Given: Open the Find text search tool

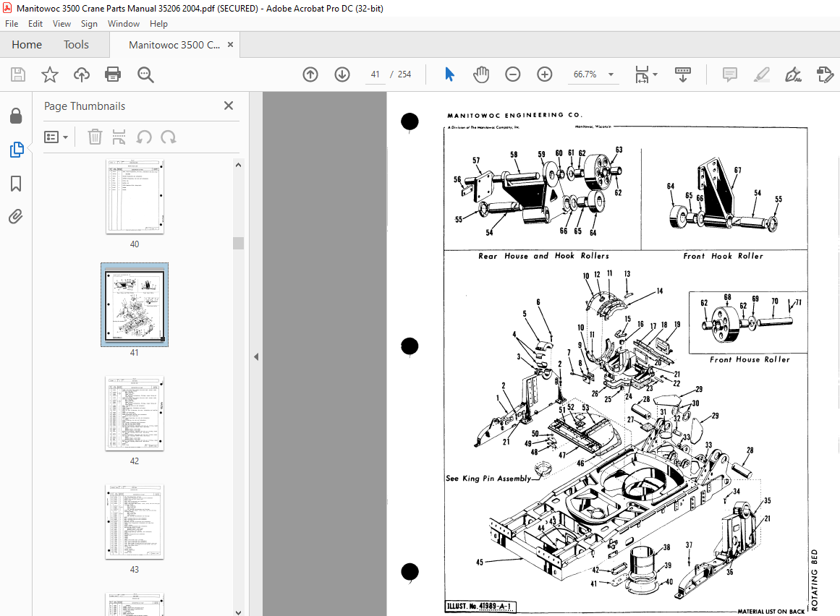Looking at the screenshot, I should click(x=145, y=74).
